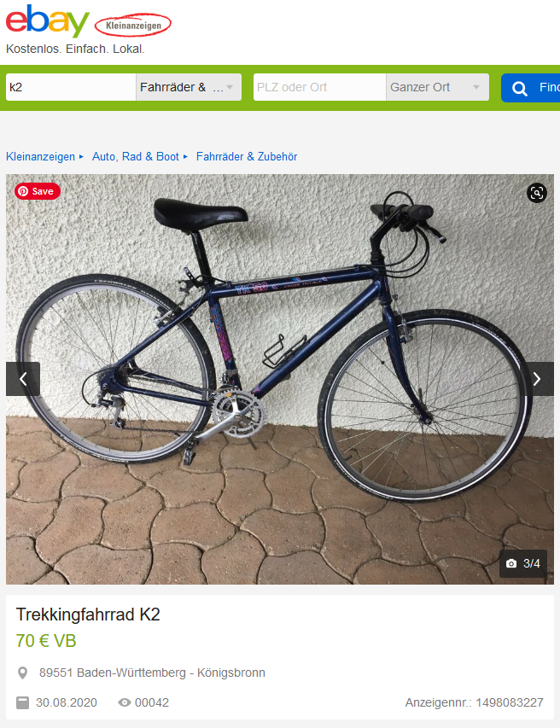Screen dimensions: 560x728
Task: Click the eye views icon
Action: 124,702
